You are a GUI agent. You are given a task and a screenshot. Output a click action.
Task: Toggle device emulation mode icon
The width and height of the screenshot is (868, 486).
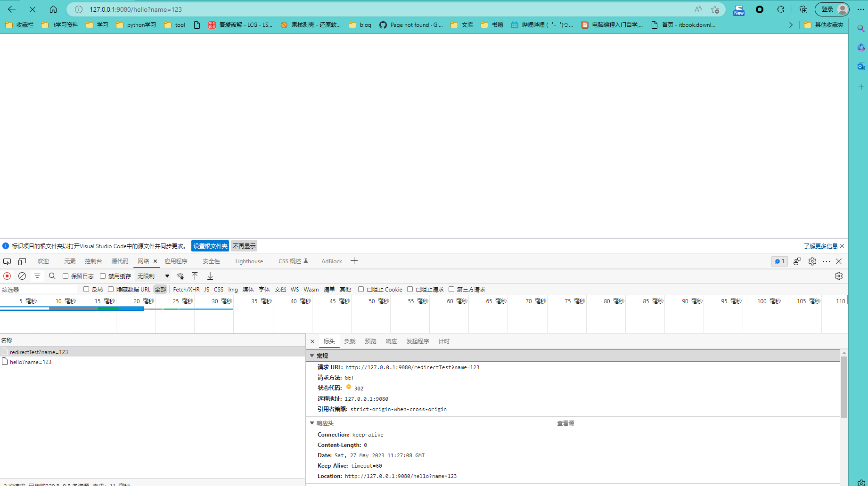(x=22, y=261)
